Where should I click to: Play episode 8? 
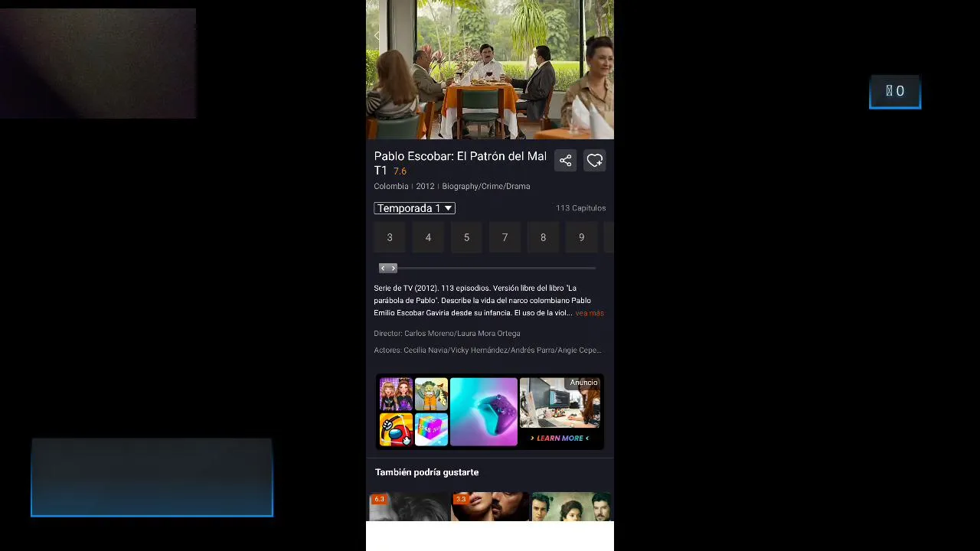[x=543, y=237]
